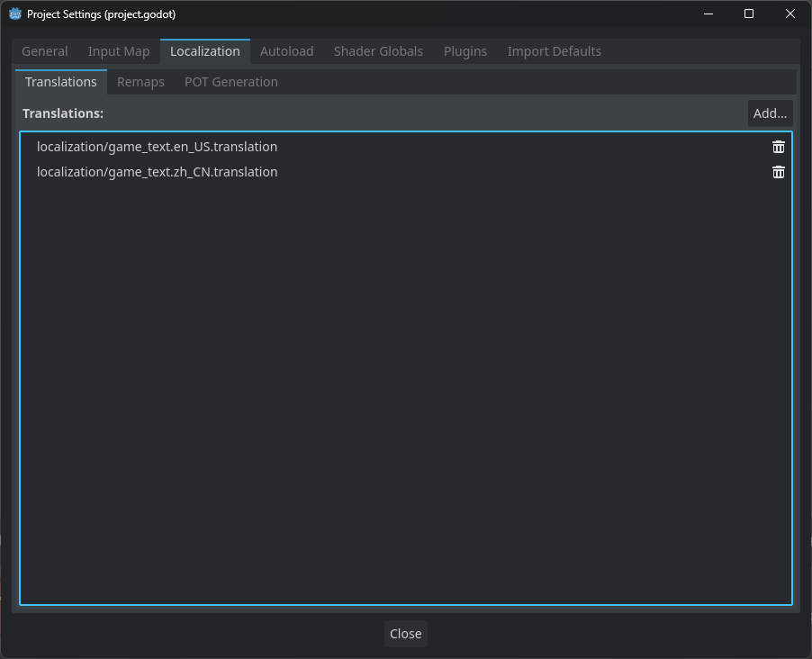This screenshot has width=812, height=659.
Task: Remove the zh_CN translation via trash icon
Action: click(x=779, y=172)
